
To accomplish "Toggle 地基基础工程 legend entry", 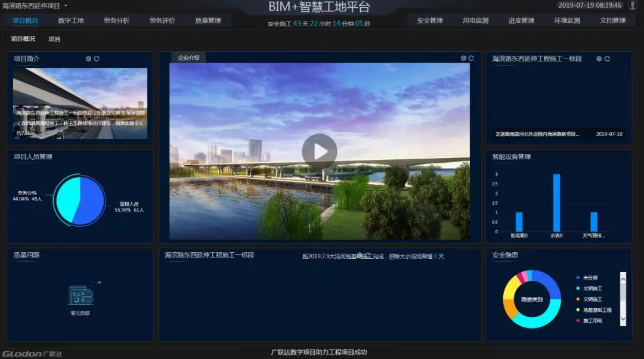I will tap(596, 310).
